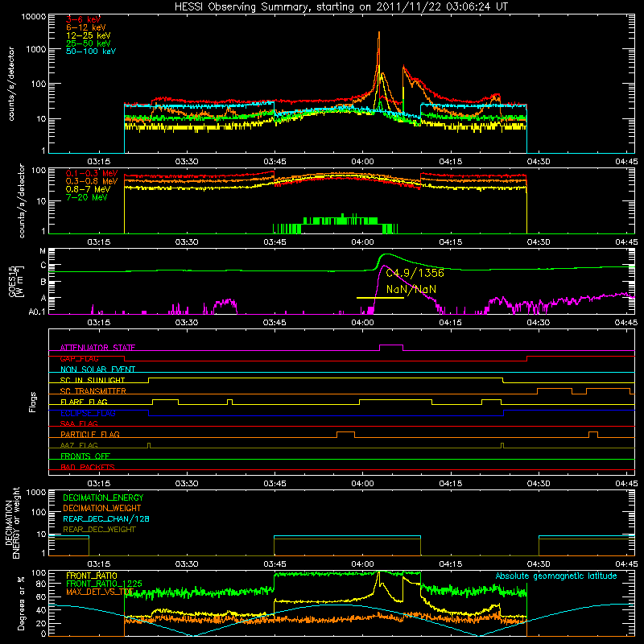Select the 3-6 keV legend label
Viewport: 644px width, 644px height.
click(83, 19)
